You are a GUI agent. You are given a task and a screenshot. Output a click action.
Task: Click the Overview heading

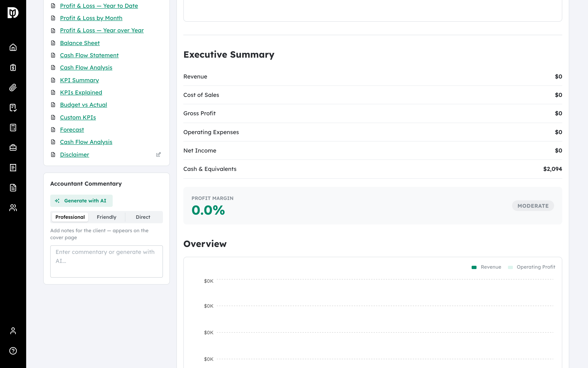pyautogui.click(x=205, y=244)
